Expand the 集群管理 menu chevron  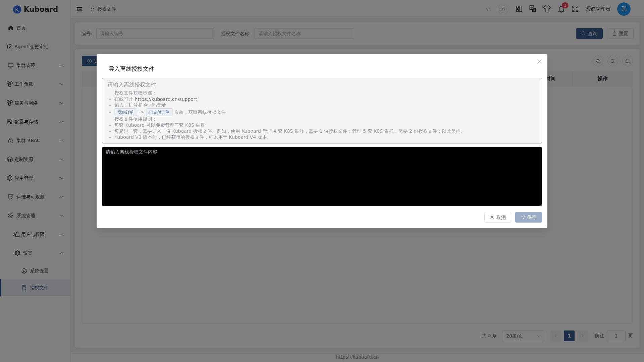tap(62, 65)
